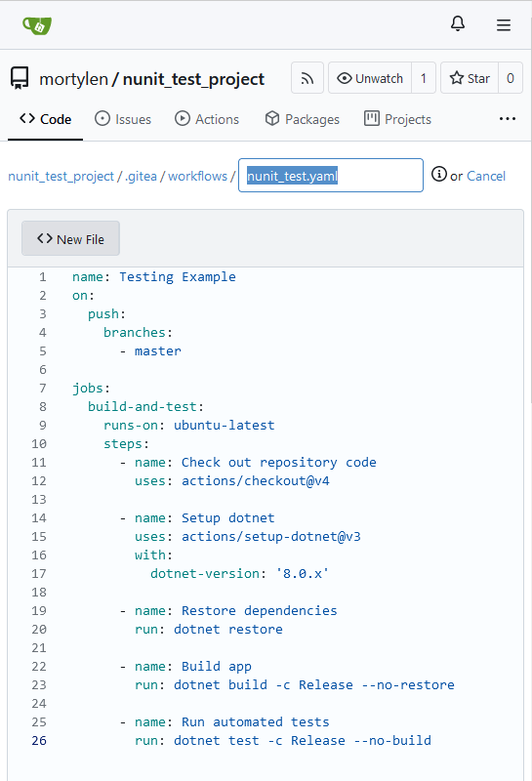532x781 pixels.
Task: Click the 'jobs:' key on line 7
Action: [91, 389]
